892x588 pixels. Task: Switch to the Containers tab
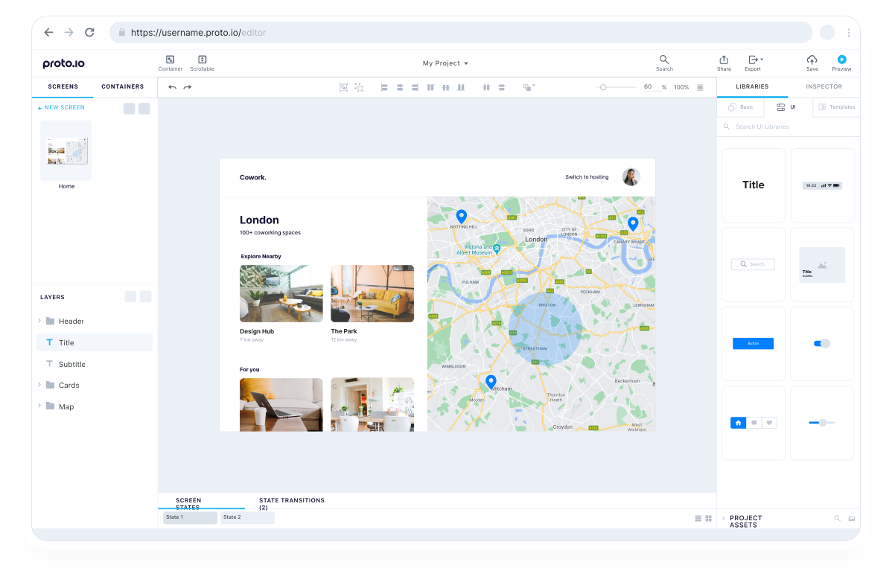[123, 87]
